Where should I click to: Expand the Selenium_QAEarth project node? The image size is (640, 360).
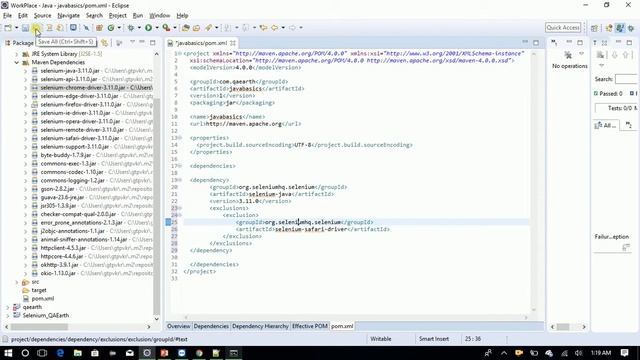8,316
